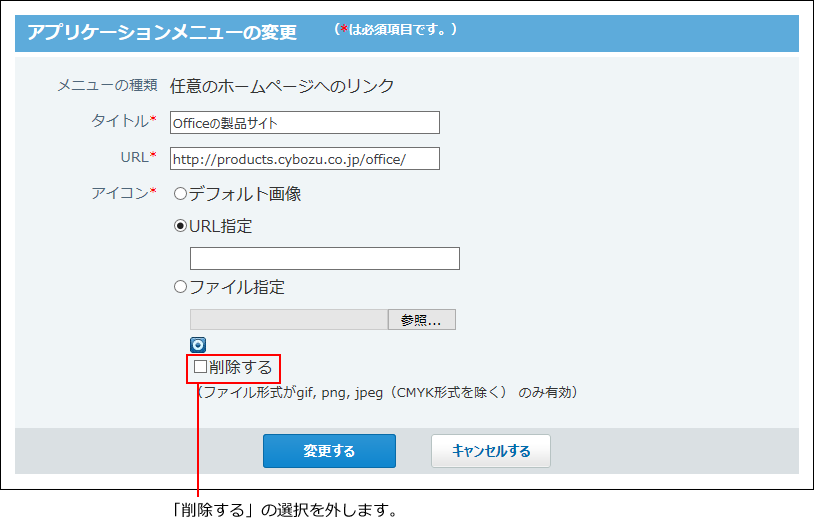Screen dimensions: 814x526
Task: Click the アイコン label
Action: 124,193
